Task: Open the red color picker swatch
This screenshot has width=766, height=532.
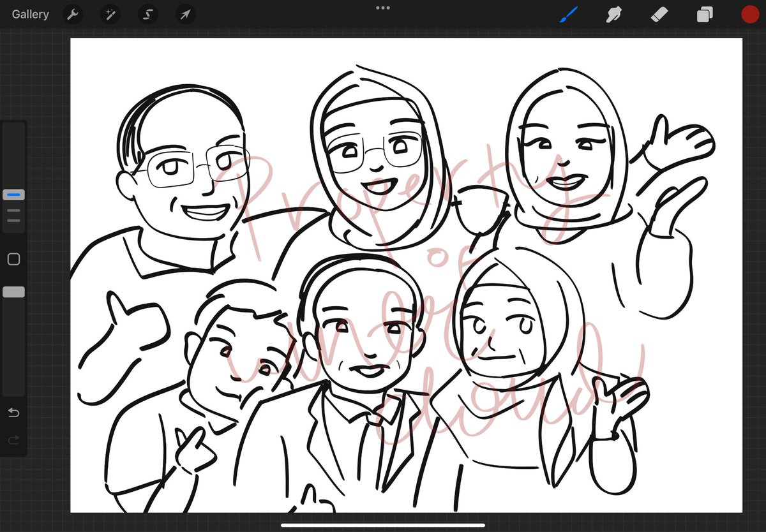Action: [x=749, y=15]
